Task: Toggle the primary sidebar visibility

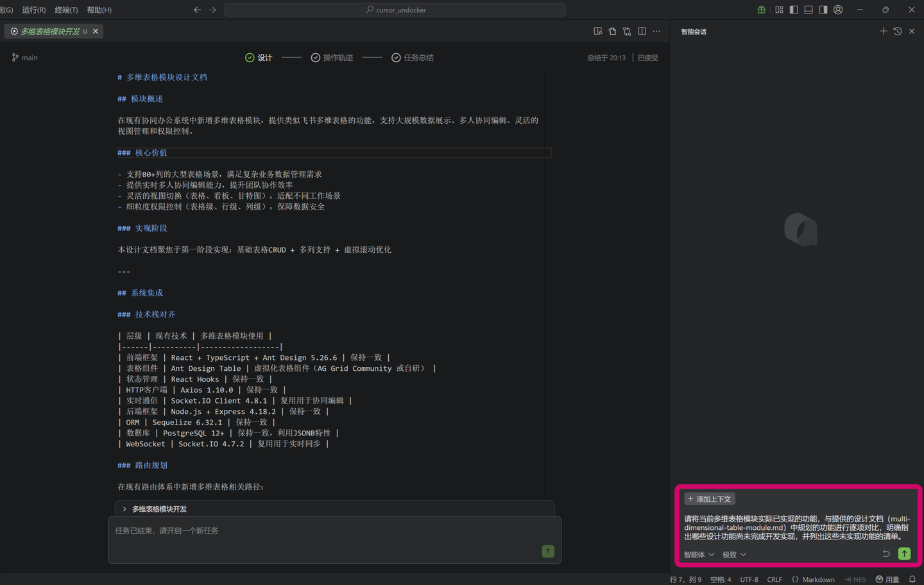Action: (x=794, y=10)
